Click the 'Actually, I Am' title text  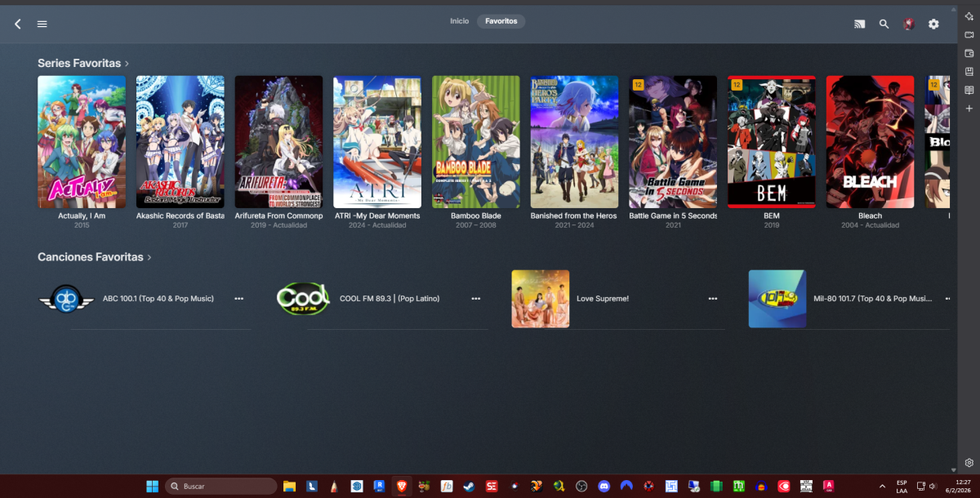[82, 216]
